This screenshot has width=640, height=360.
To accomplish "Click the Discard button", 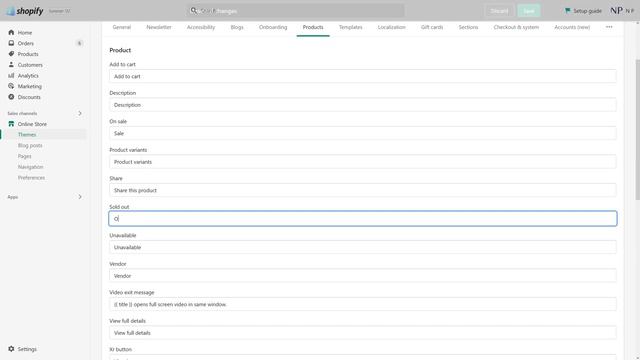I will point(499,11).
